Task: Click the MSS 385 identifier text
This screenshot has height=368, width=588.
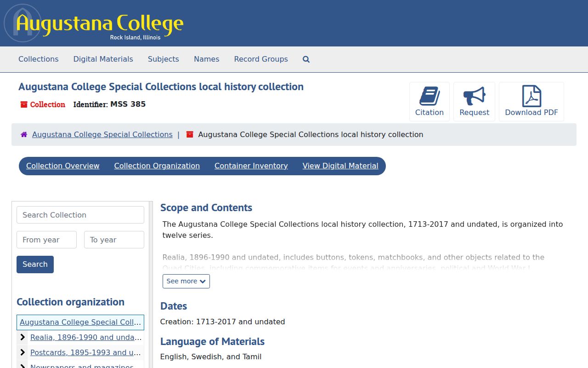Action: (128, 104)
